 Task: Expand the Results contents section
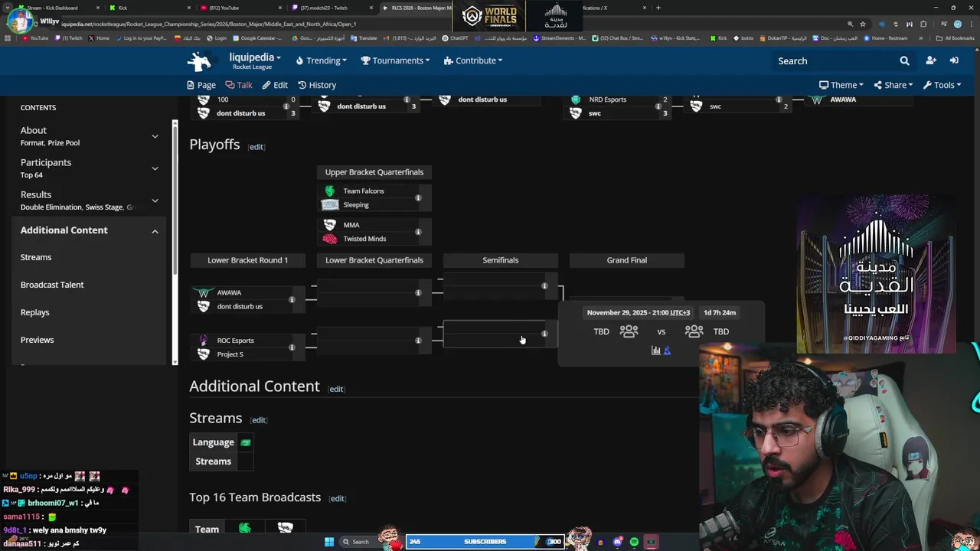(155, 201)
